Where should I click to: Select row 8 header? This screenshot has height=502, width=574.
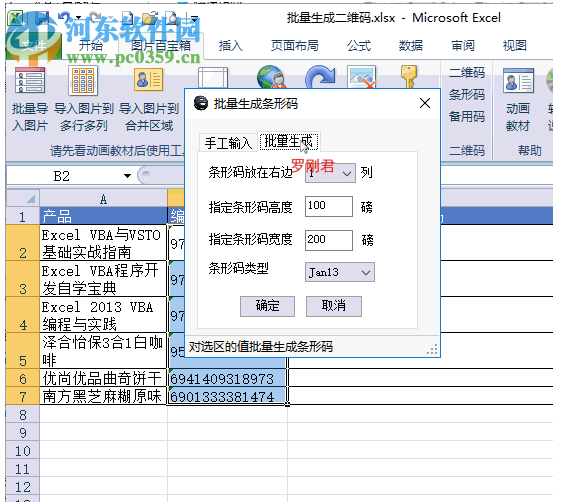pyautogui.click(x=23, y=414)
